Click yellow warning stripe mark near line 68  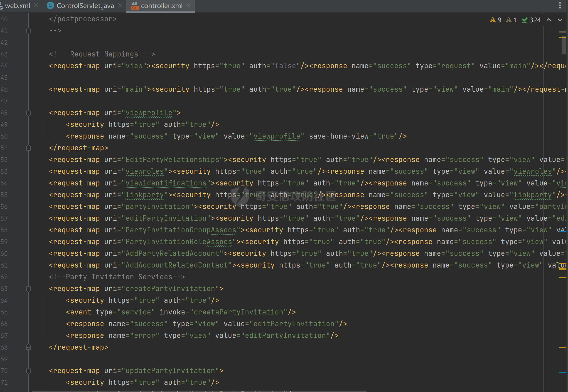(562, 347)
